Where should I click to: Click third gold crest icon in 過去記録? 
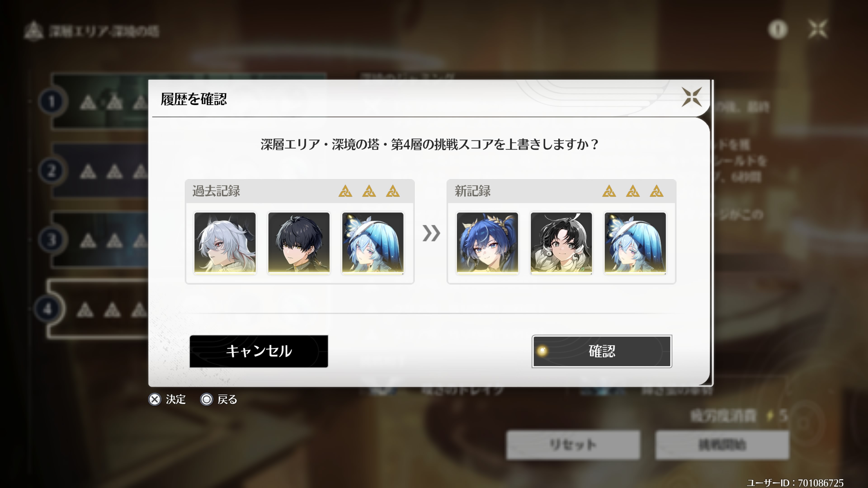tap(393, 191)
